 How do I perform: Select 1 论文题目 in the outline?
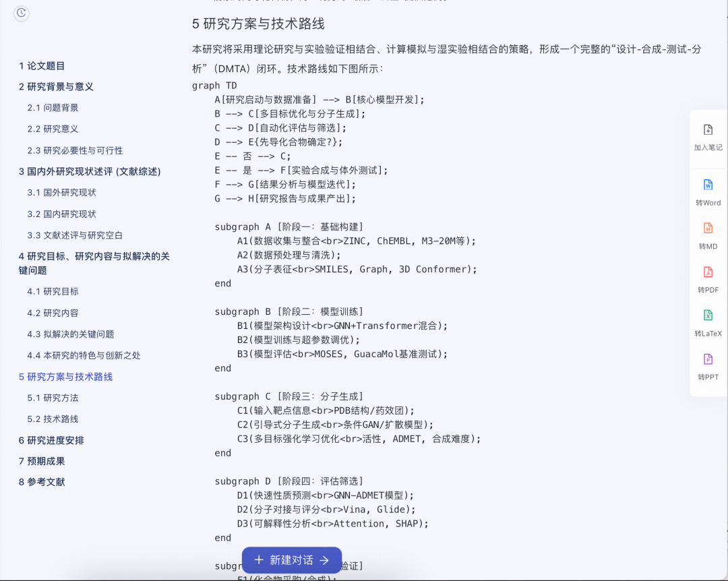[x=41, y=65]
